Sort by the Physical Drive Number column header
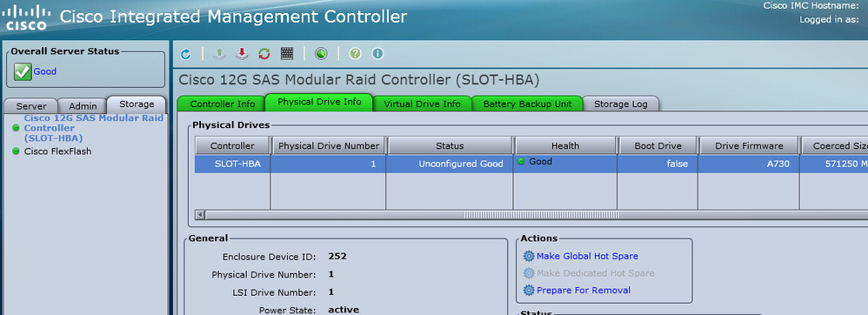Image resolution: width=868 pixels, height=315 pixels. tap(329, 146)
